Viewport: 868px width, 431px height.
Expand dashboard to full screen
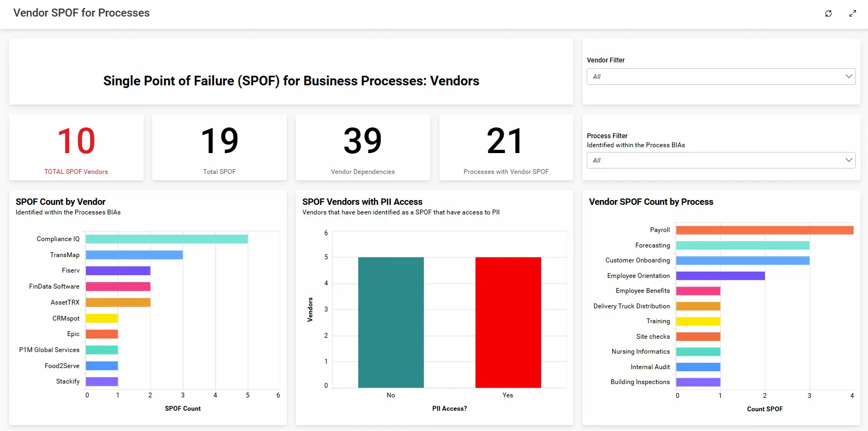point(853,13)
